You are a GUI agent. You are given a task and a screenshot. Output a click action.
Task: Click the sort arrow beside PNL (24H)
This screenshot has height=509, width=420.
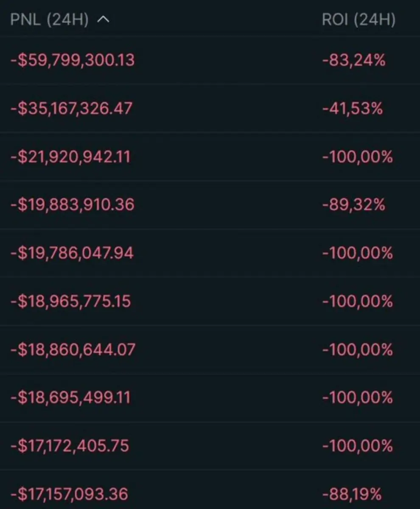(x=103, y=20)
